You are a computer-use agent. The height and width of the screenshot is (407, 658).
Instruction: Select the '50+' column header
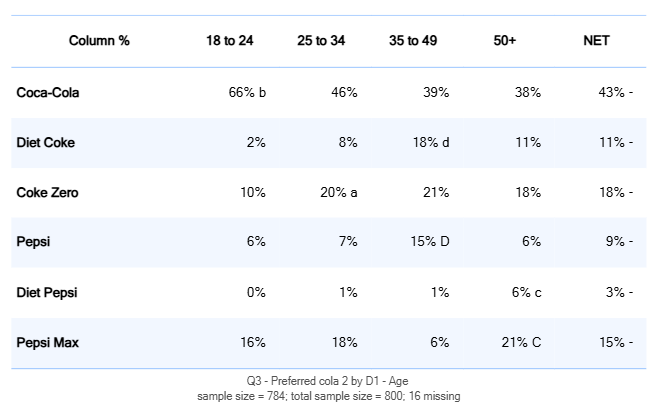(505, 41)
